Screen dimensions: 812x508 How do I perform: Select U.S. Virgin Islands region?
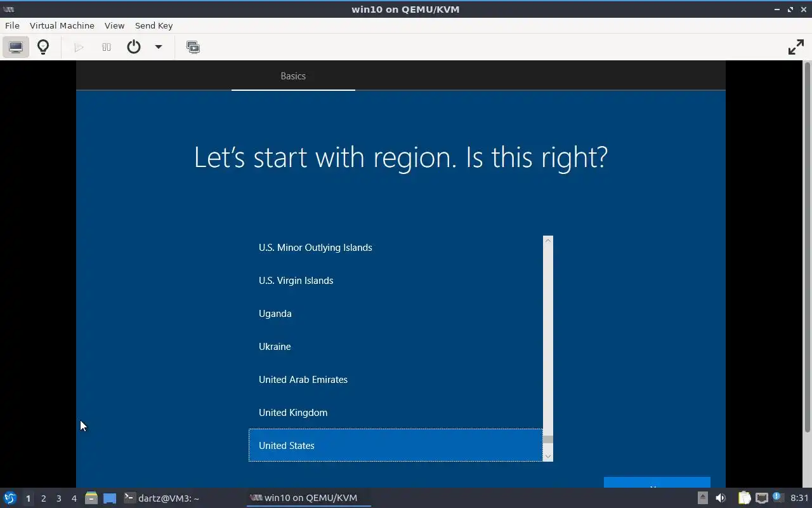(396, 281)
